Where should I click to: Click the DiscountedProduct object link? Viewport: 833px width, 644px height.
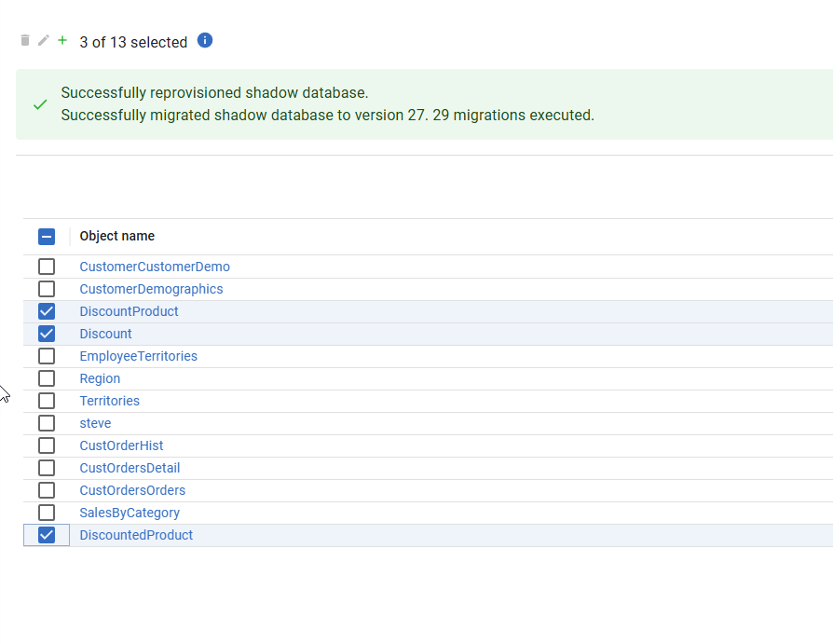click(136, 535)
